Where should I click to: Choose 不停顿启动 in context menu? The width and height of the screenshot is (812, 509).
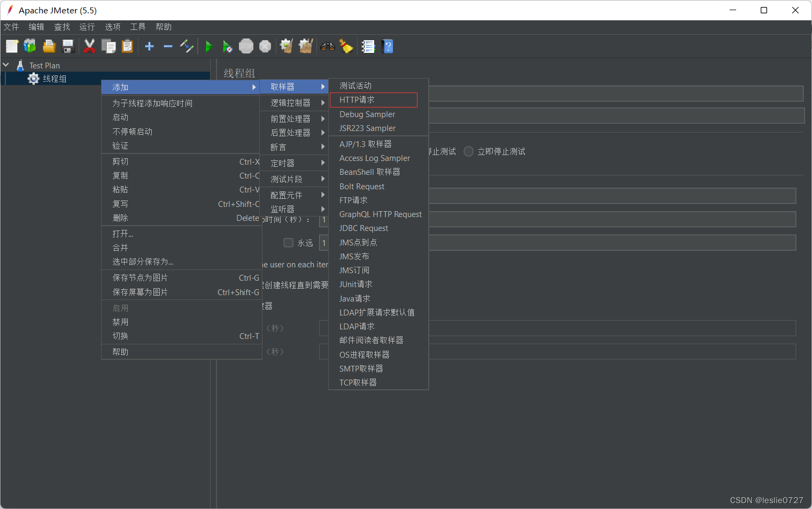click(x=181, y=132)
